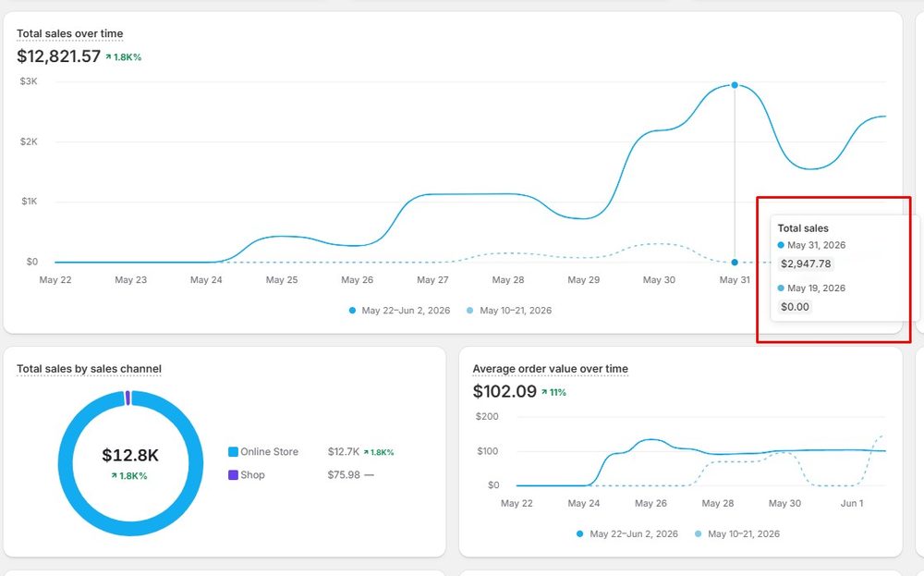The height and width of the screenshot is (576, 924).
Task: Click the May 22 x-axis label in sales chart
Action: coord(55,280)
